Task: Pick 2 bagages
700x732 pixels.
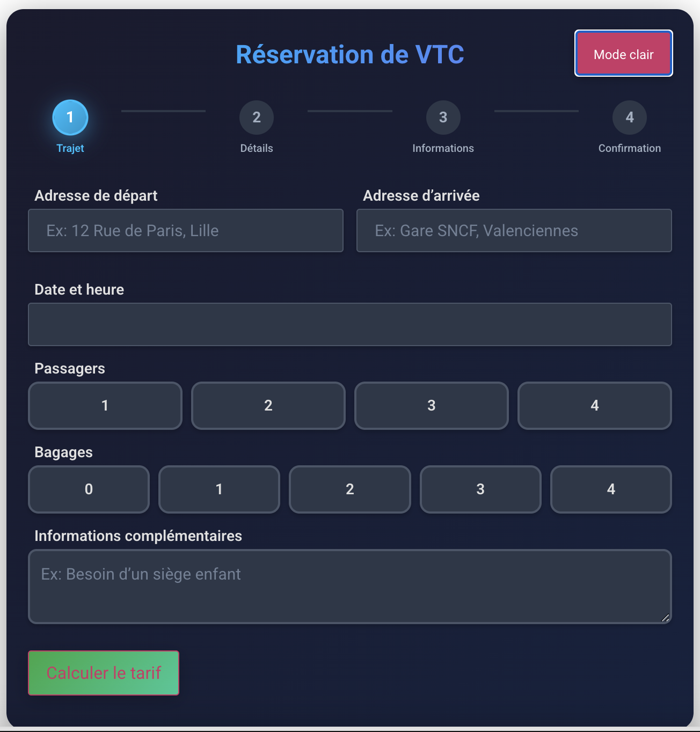Action: (x=350, y=489)
